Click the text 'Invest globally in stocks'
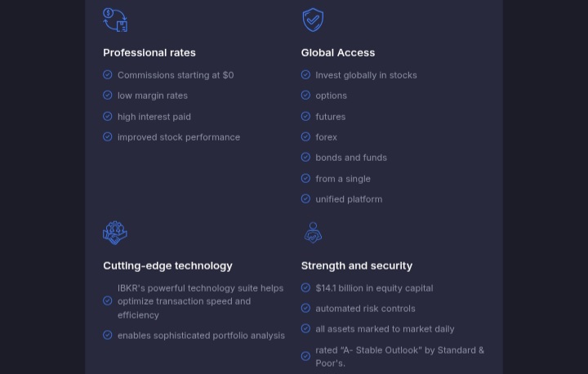The image size is (588, 374). click(366, 75)
